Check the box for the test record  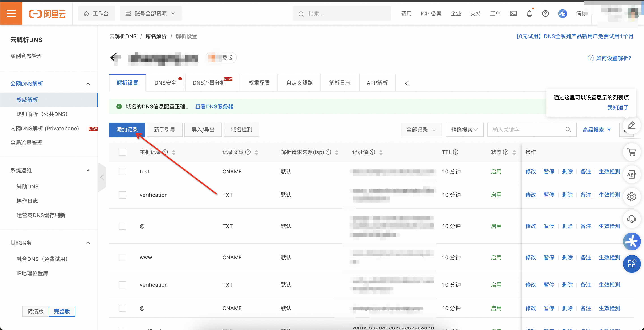point(122,172)
